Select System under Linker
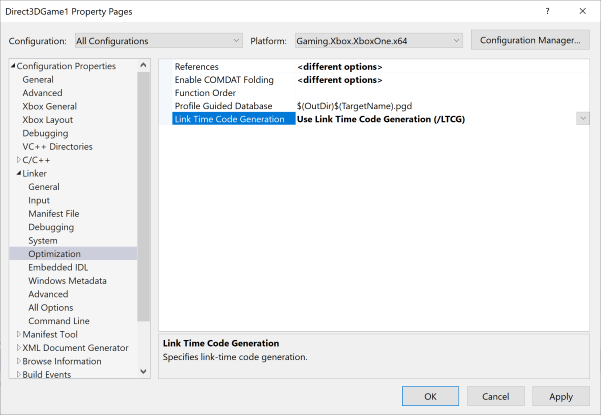This screenshot has width=601, height=415. (43, 241)
